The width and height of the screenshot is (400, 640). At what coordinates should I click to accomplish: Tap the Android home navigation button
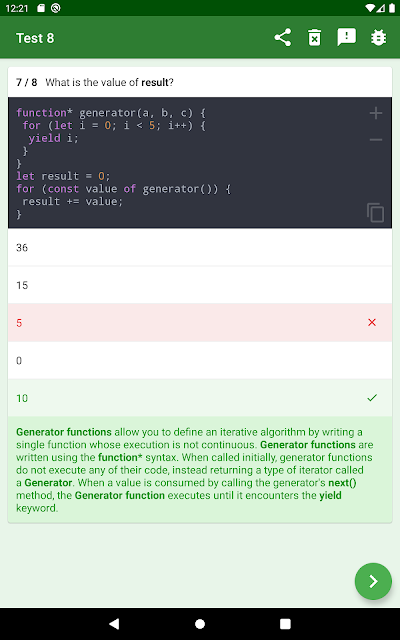pyautogui.click(x=200, y=624)
